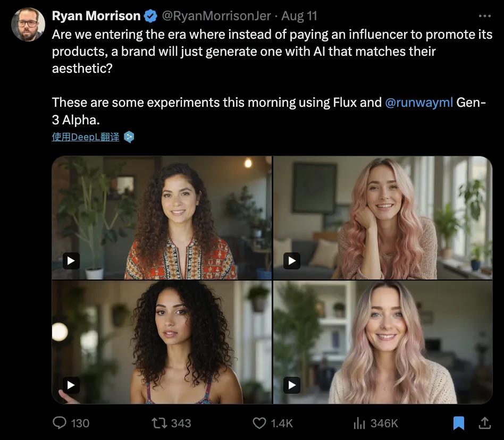Play the bottom-left video
The image size is (504, 440).
pyautogui.click(x=71, y=385)
